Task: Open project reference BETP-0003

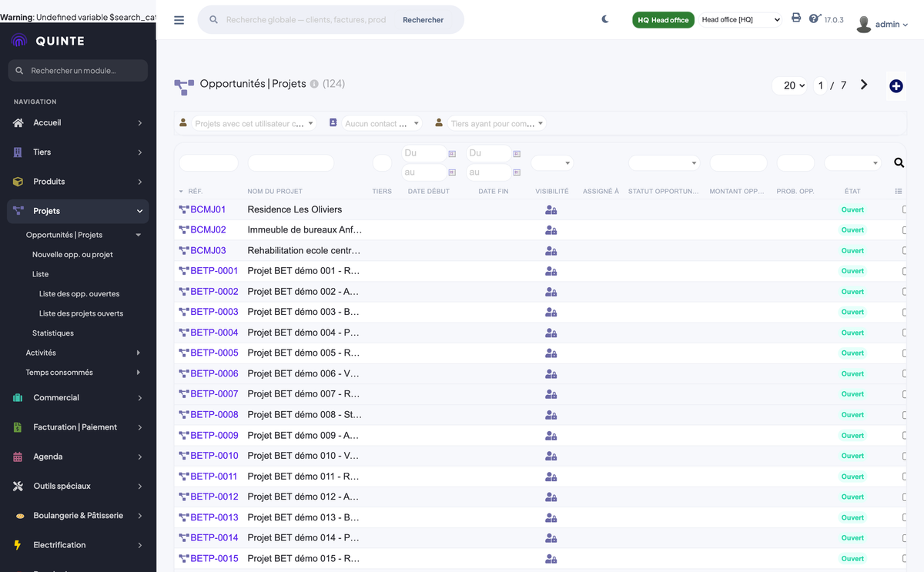Action: [x=214, y=312]
